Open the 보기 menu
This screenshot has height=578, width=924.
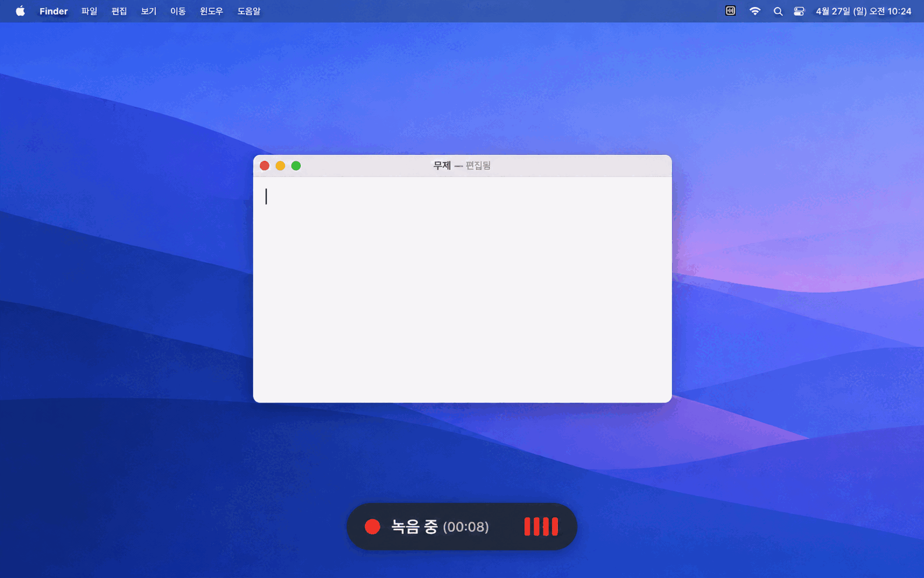coord(149,11)
